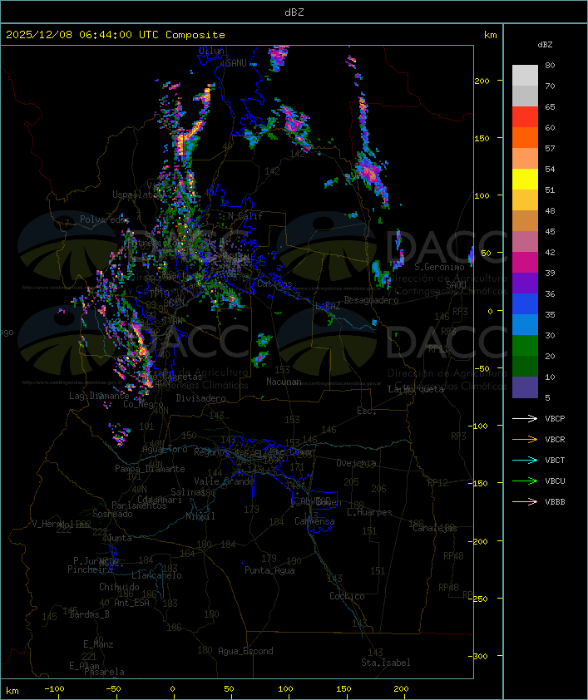Click the Polvaredas place label
588x700 pixels.
coord(105,219)
